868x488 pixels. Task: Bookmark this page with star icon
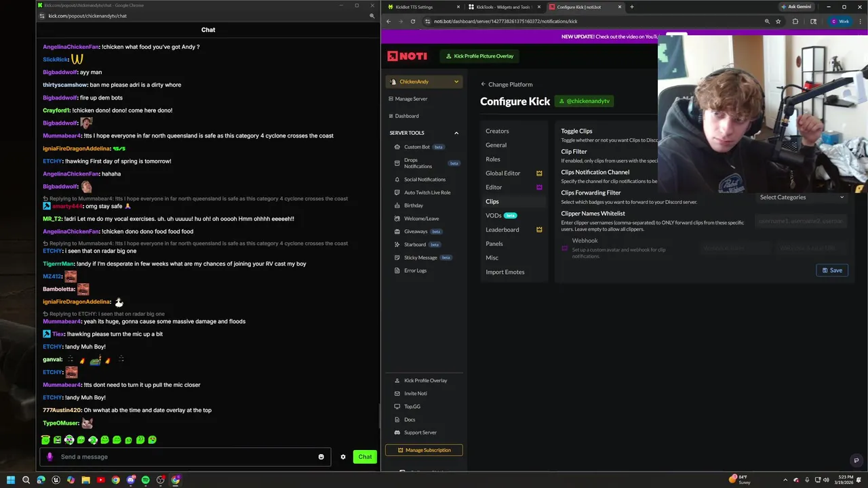(x=778, y=21)
